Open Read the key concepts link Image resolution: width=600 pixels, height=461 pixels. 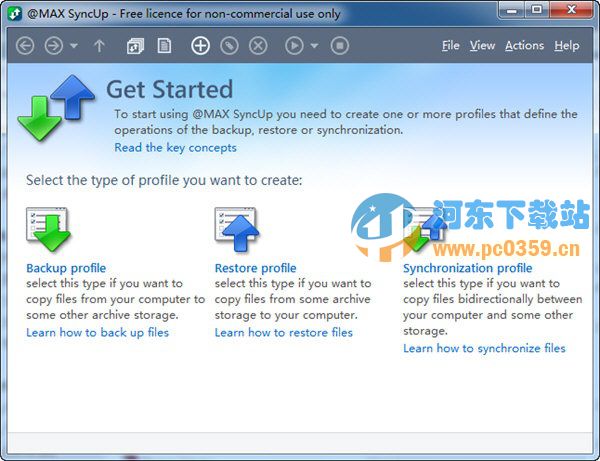[x=175, y=148]
